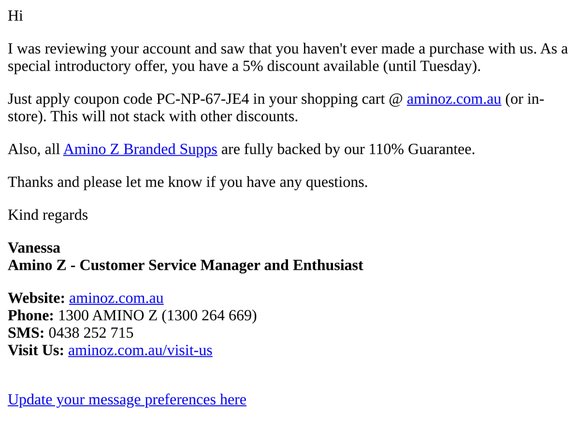Click the coupon code PC-NP-67-JE4 text
Screen dimensions: 580x425
coord(203,99)
